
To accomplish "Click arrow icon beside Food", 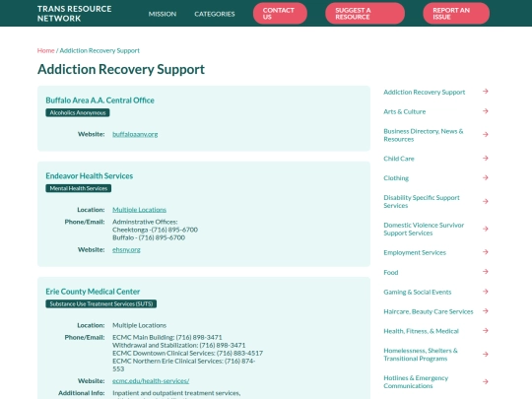I will [x=486, y=272].
